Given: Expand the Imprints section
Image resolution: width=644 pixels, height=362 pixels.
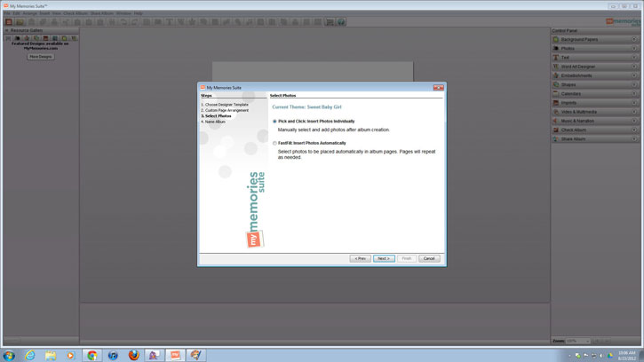Looking at the screenshot, I should click(595, 103).
